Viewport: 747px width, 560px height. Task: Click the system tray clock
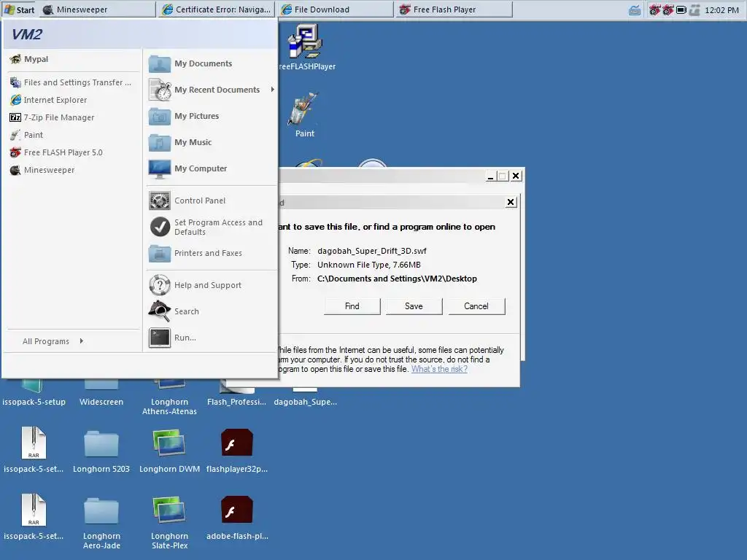click(721, 9)
